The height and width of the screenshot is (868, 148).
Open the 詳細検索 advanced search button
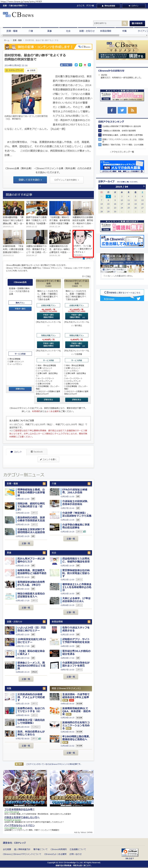[137, 23]
